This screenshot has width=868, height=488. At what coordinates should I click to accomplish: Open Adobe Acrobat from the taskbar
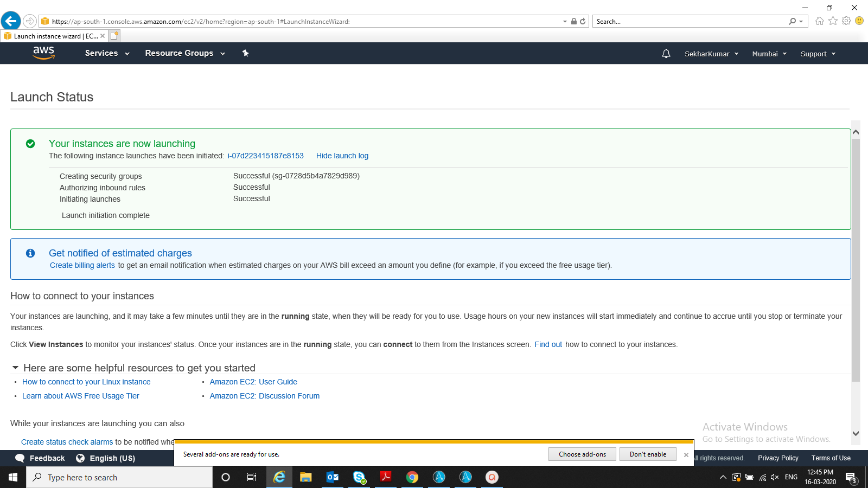point(386,477)
